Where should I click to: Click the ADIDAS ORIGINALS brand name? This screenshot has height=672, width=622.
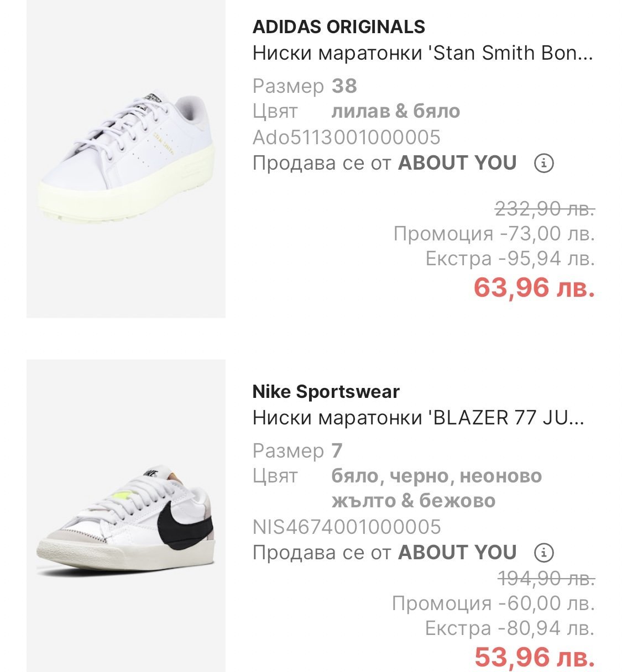click(338, 27)
